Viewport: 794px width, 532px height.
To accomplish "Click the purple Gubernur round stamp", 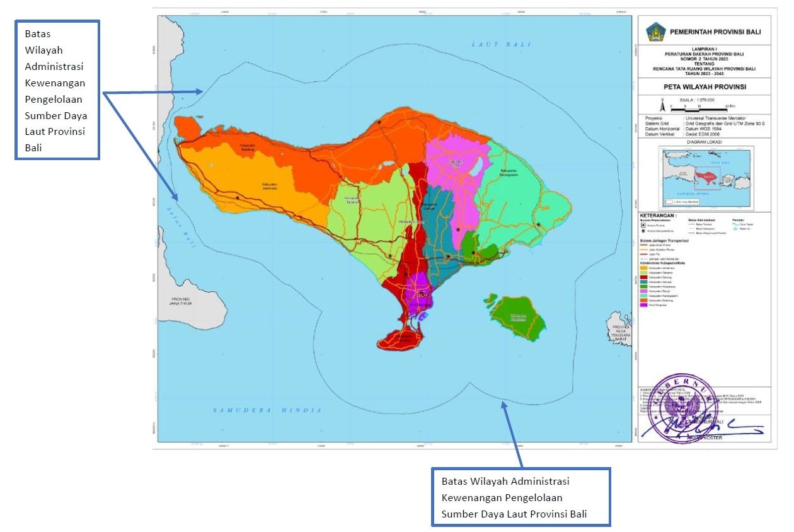I will tap(684, 408).
